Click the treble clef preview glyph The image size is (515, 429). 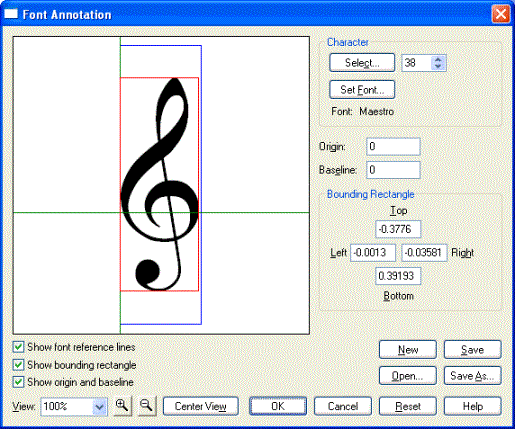point(160,184)
